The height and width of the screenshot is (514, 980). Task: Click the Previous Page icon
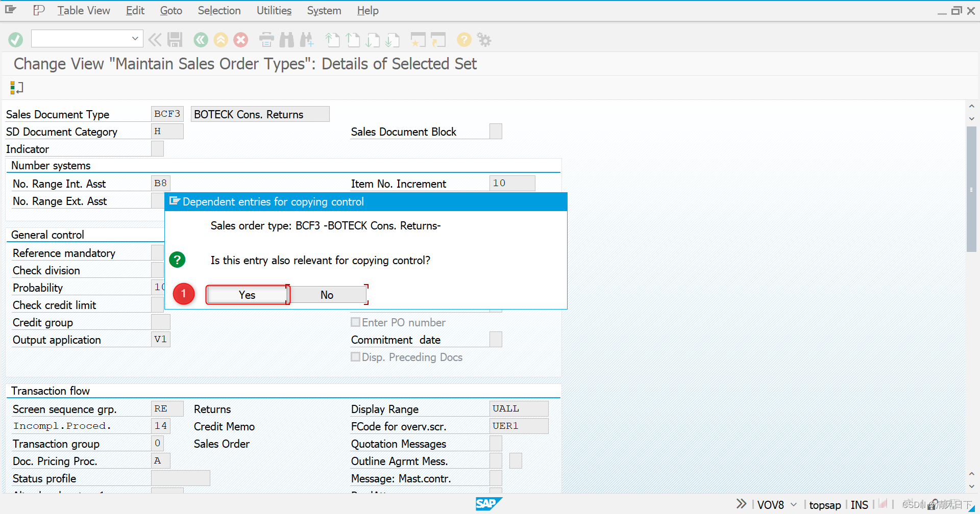coord(353,40)
